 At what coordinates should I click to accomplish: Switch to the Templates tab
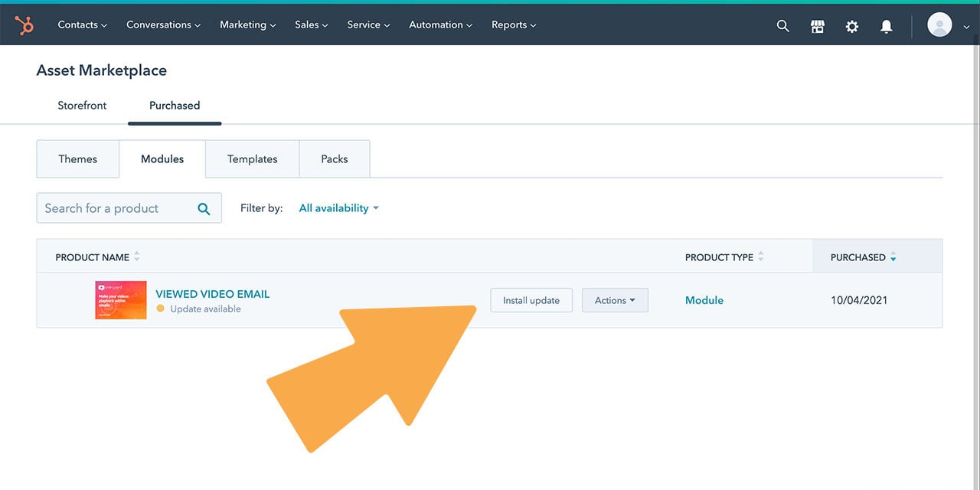click(x=253, y=159)
